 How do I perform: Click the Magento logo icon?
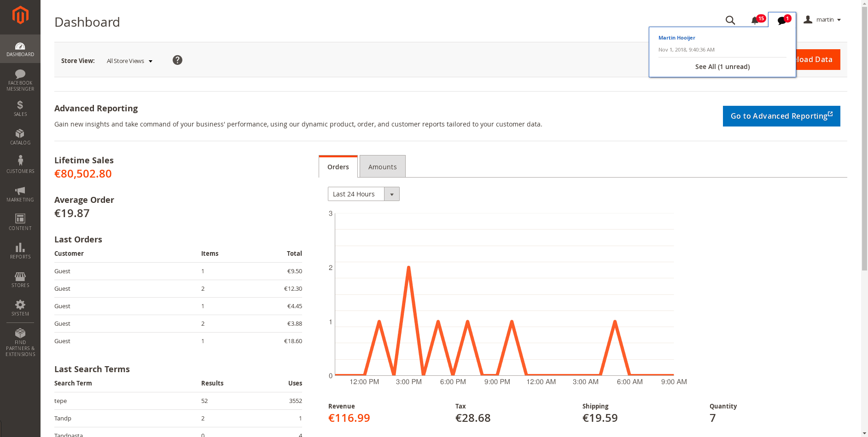tap(20, 15)
